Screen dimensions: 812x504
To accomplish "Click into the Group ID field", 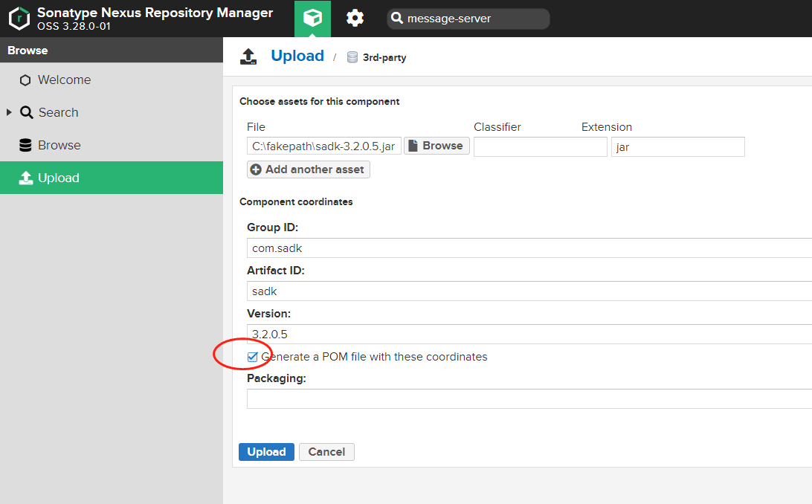I will tap(528, 248).
